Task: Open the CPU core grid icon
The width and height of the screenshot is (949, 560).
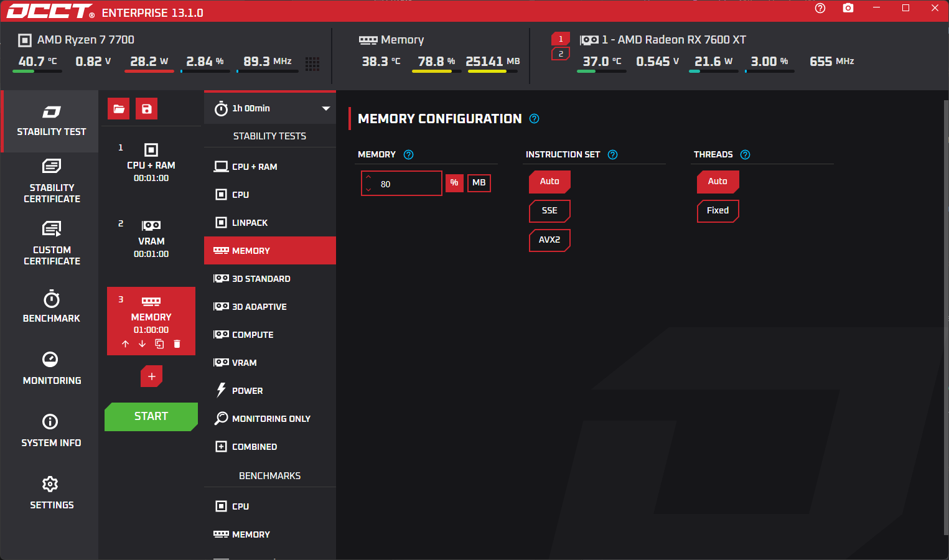Action: click(x=312, y=63)
